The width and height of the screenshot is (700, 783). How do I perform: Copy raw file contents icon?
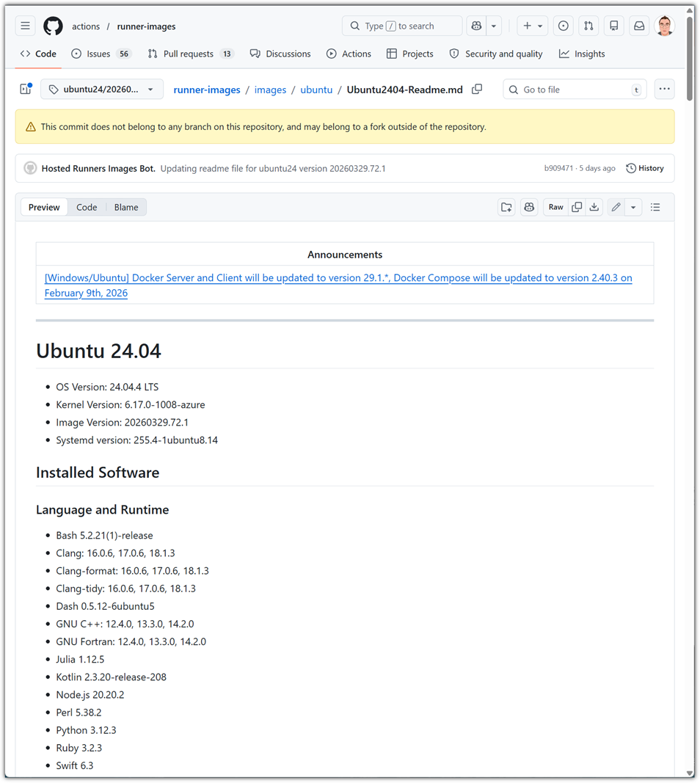pyautogui.click(x=577, y=207)
